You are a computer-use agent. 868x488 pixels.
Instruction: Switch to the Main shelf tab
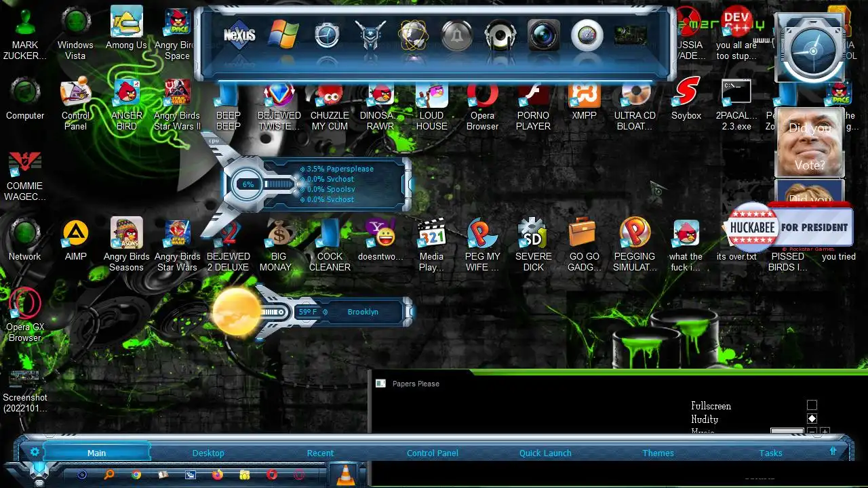(x=96, y=453)
